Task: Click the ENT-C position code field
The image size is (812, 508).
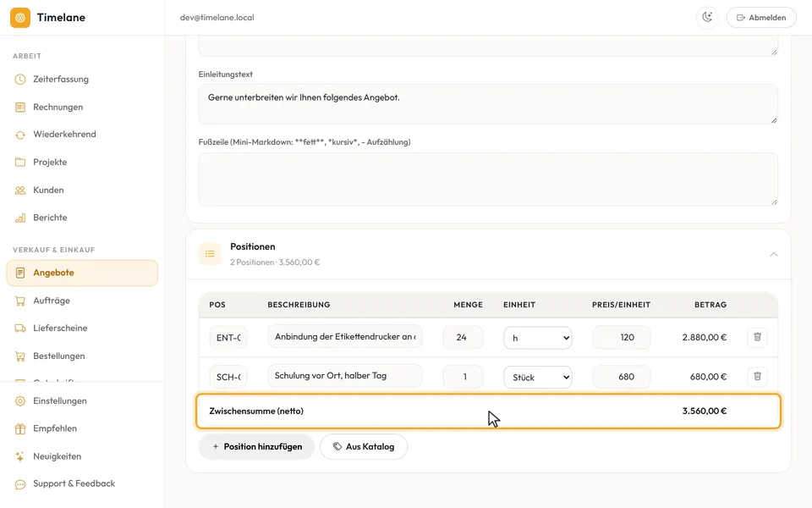Action: click(x=228, y=338)
